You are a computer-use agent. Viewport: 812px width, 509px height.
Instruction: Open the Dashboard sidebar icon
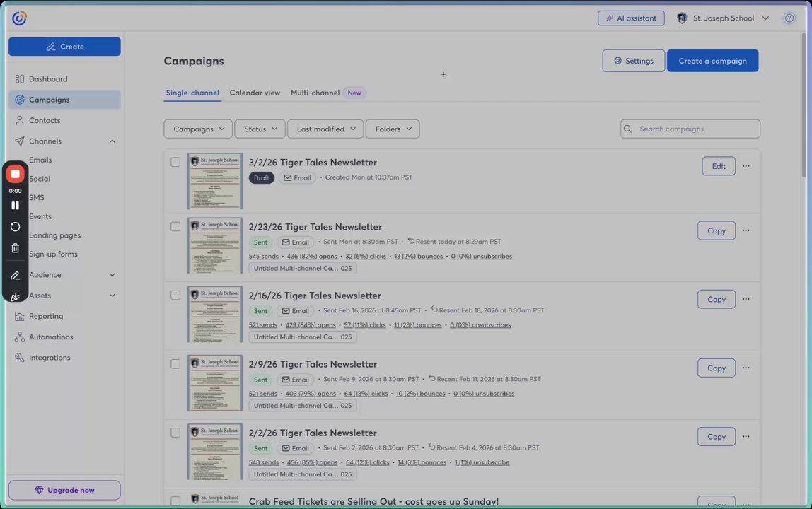20,78
